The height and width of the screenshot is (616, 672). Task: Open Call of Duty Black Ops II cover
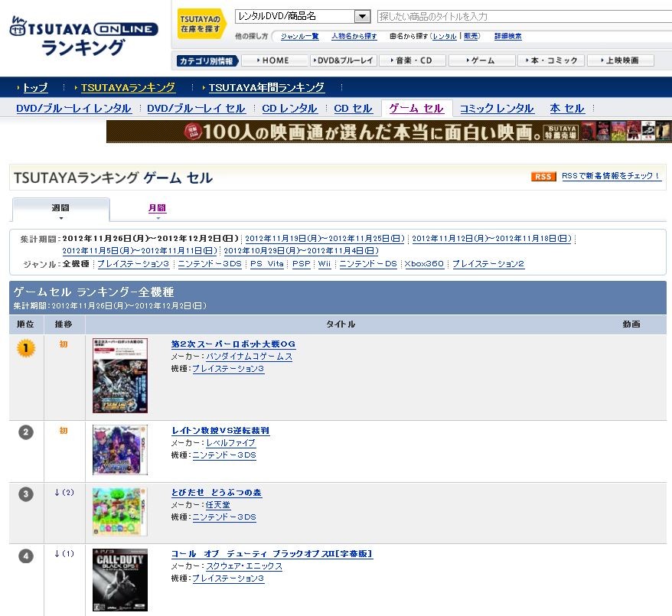[120, 580]
